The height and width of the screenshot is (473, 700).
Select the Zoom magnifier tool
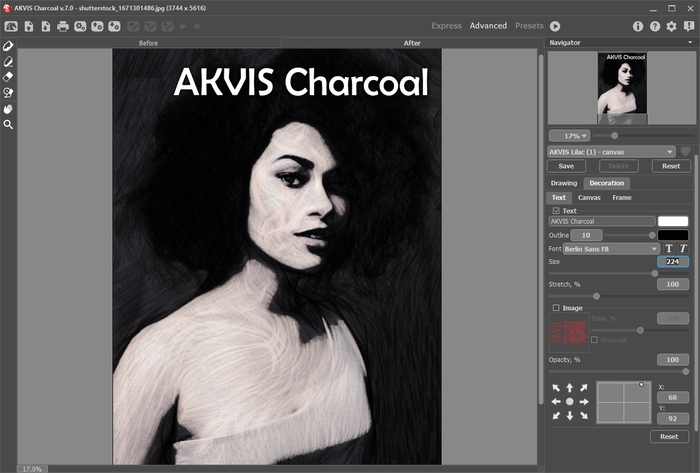click(8, 124)
